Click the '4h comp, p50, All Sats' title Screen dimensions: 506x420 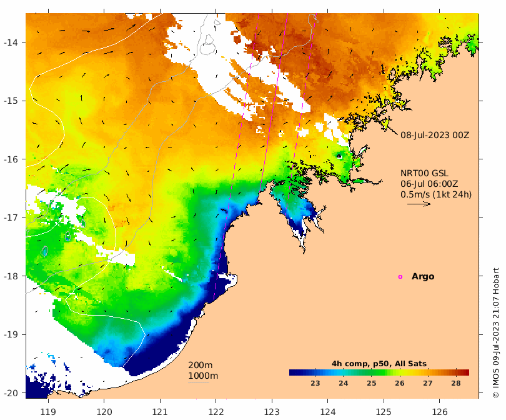379,364
